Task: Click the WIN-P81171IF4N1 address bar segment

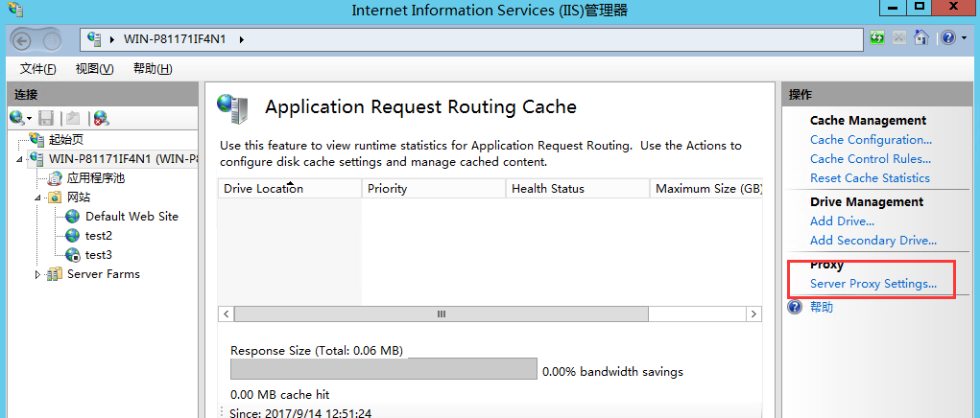Action: point(175,39)
